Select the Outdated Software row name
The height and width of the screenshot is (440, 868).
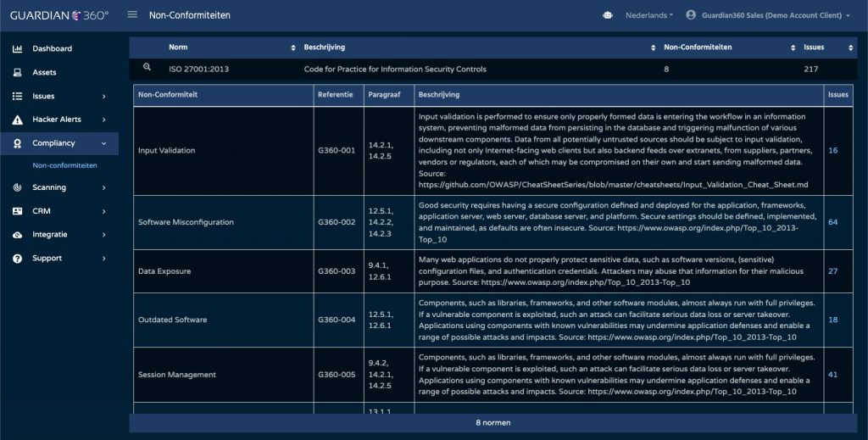click(x=173, y=320)
